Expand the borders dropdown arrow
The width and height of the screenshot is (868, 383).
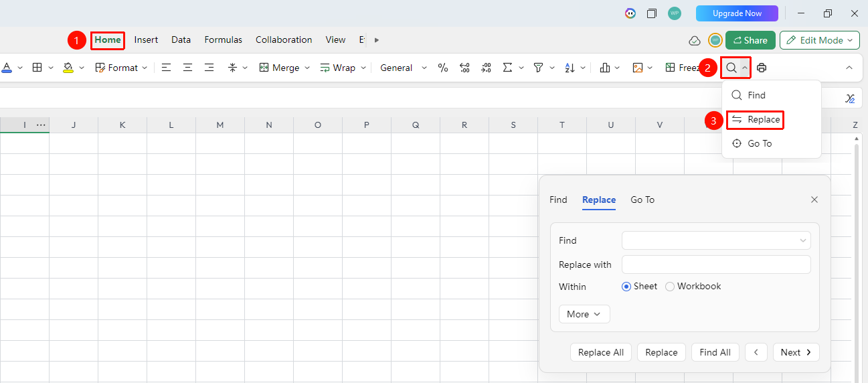tap(51, 68)
